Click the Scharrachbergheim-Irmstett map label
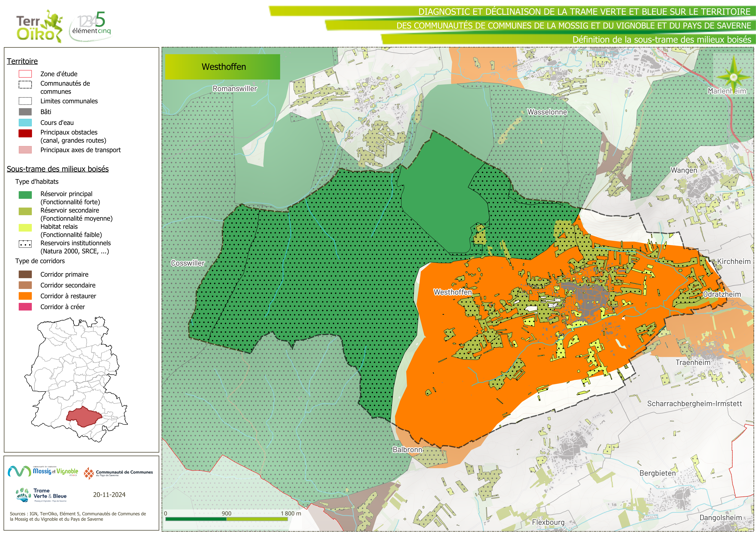Image resolution: width=756 pixels, height=534 pixels. (694, 404)
